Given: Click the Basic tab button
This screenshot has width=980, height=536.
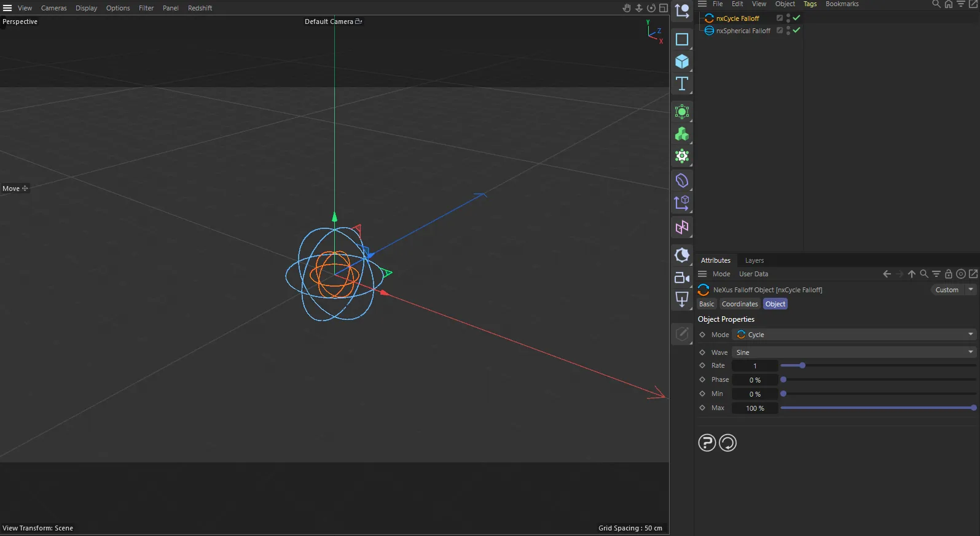Looking at the screenshot, I should coord(707,304).
